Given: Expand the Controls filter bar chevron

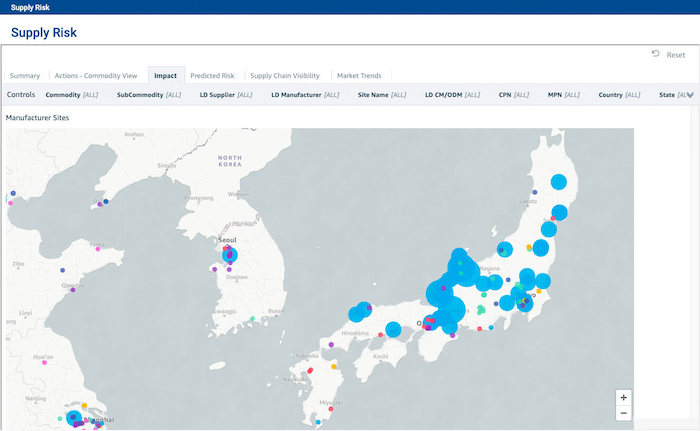Looking at the screenshot, I should click(689, 95).
